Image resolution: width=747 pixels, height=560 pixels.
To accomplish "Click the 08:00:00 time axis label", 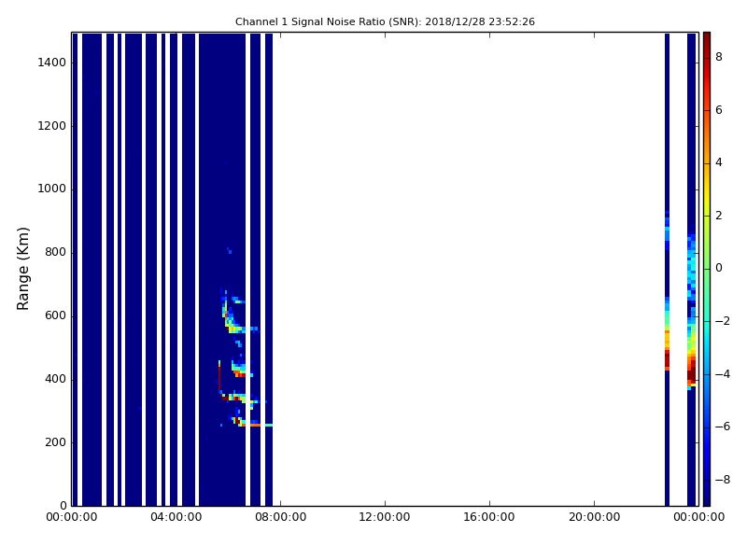I will click(x=281, y=517).
